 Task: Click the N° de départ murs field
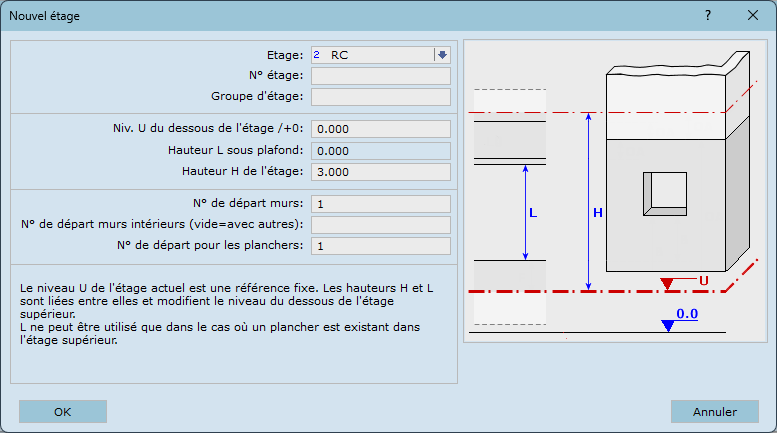381,204
